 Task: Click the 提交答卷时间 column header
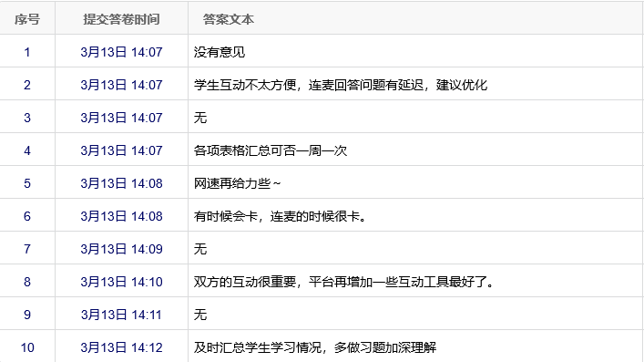point(121,19)
